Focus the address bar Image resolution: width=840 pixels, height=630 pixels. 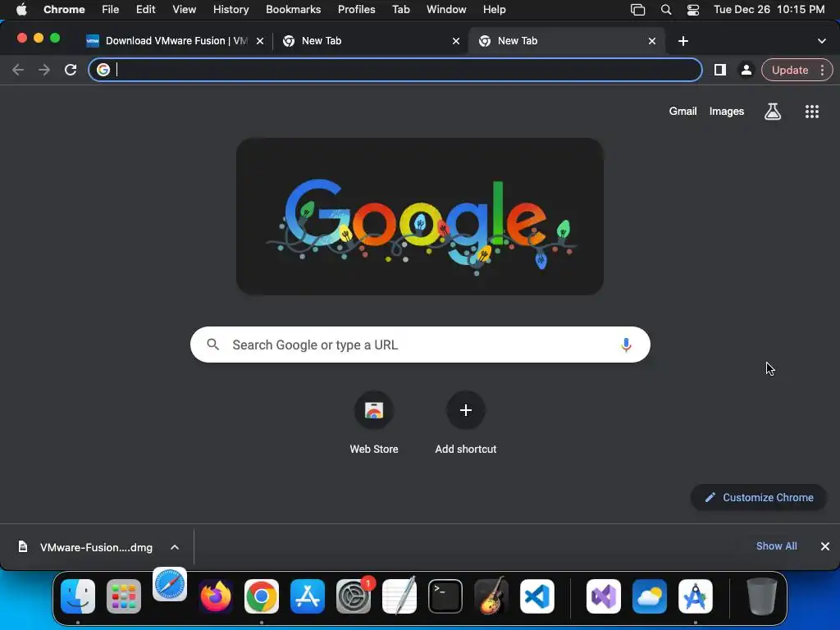(395, 70)
